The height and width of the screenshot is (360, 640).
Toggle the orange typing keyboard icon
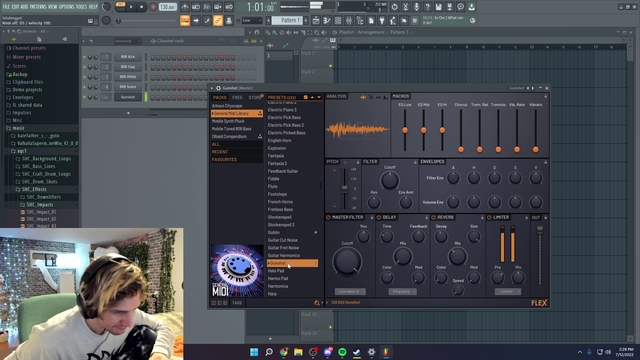point(185,20)
